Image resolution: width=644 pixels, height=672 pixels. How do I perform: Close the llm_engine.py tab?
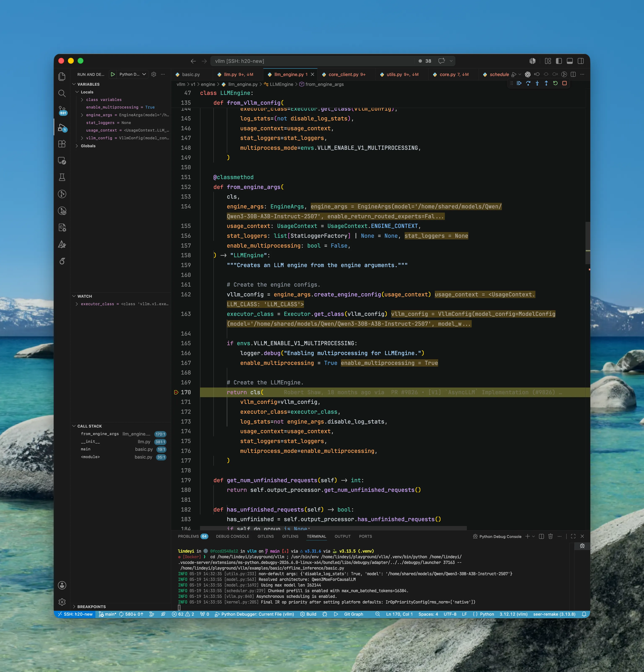[x=312, y=74]
